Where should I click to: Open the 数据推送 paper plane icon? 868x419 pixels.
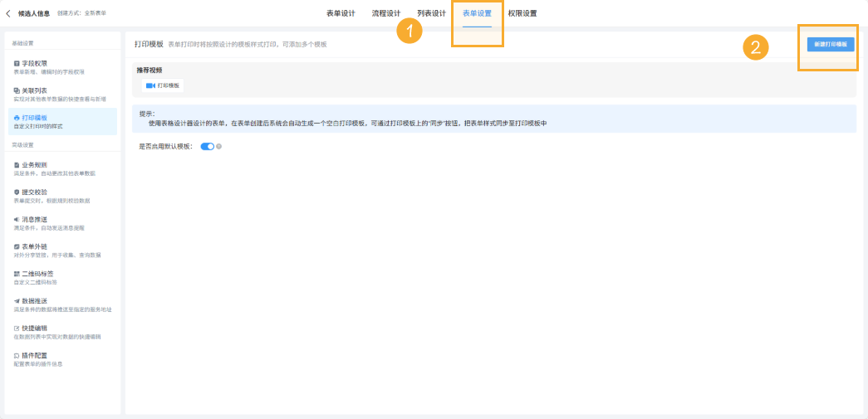click(x=17, y=300)
